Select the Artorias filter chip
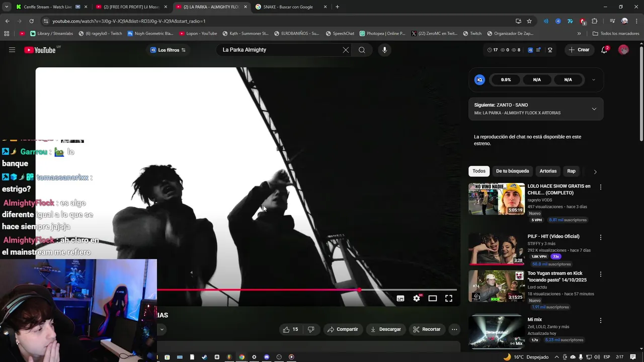This screenshot has width=644, height=362. tap(548, 171)
